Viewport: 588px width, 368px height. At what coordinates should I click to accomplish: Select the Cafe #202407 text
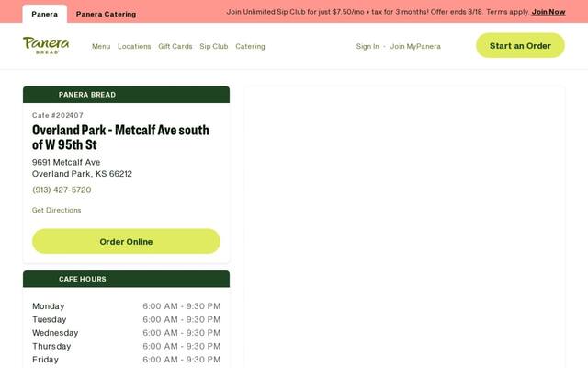point(58,115)
